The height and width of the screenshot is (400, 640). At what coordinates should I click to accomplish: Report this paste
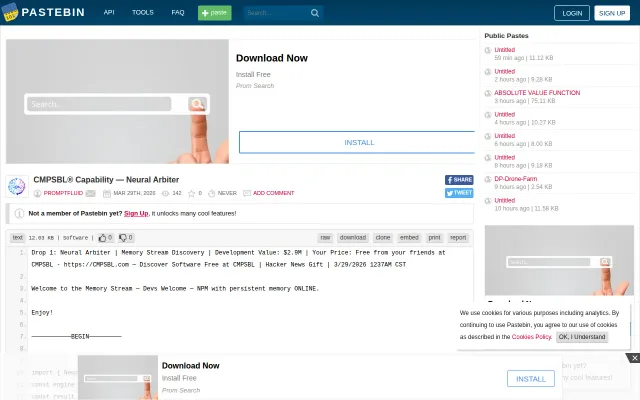(x=458, y=238)
